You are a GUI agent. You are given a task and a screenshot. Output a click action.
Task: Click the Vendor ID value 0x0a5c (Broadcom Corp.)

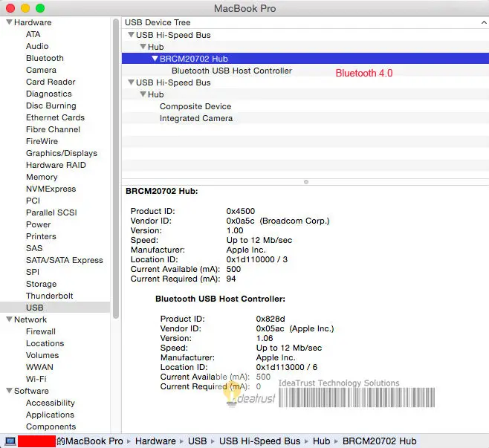tap(277, 221)
